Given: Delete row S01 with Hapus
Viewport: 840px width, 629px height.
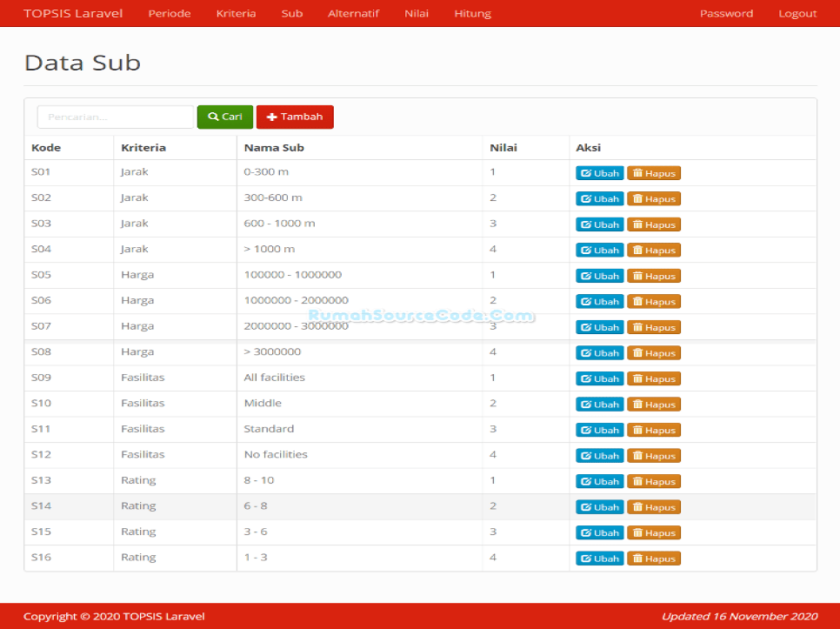Looking at the screenshot, I should (654, 173).
